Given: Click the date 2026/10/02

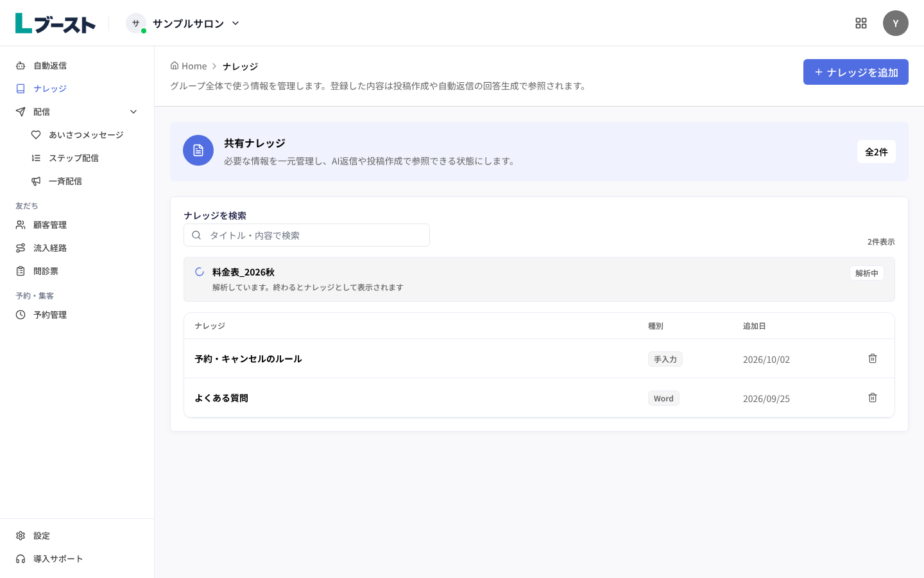Looking at the screenshot, I should point(766,360).
